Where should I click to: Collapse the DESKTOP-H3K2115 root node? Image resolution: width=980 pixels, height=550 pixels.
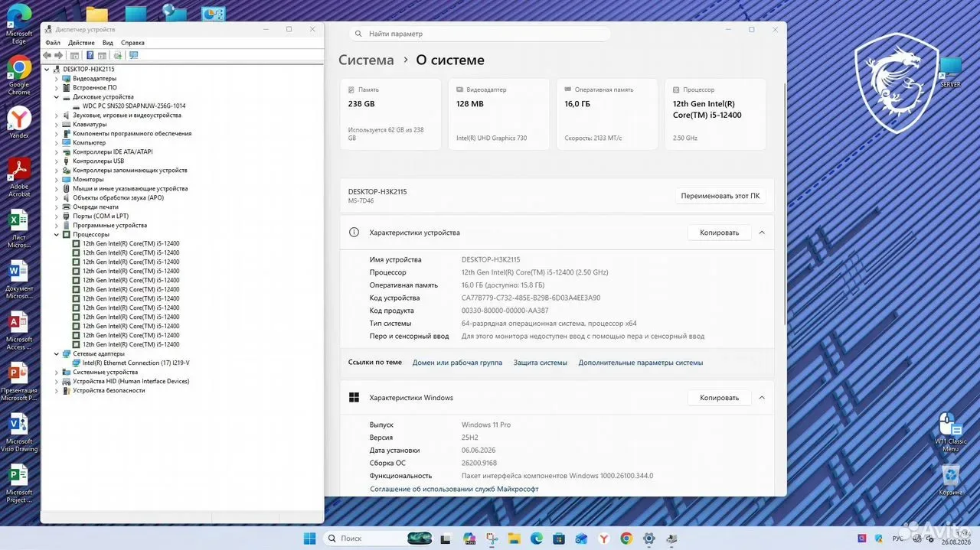pyautogui.click(x=47, y=69)
